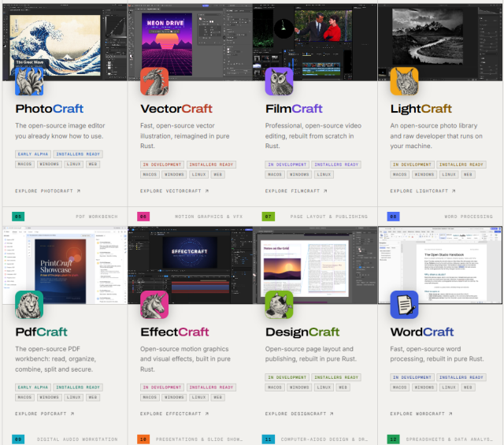
Task: Click EffectCraft's Installers Ready badge
Action: pos(211,388)
